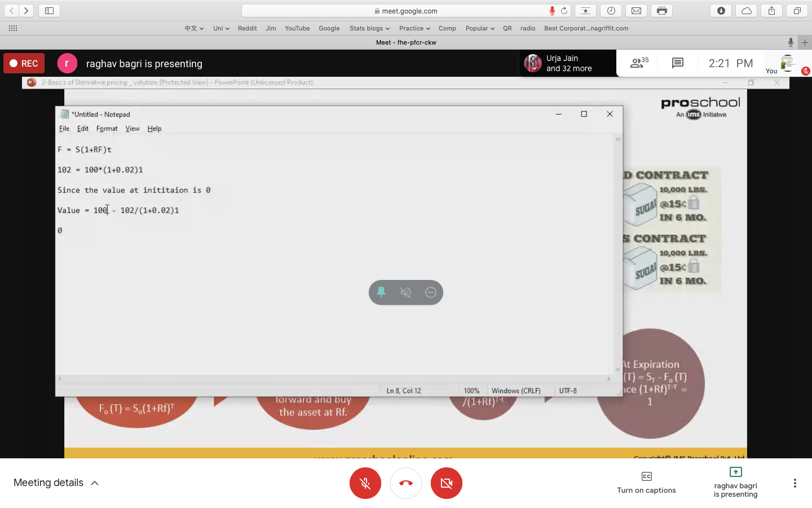Click the meet.google.com address bar
This screenshot has height=508, width=812.
coord(407,11)
